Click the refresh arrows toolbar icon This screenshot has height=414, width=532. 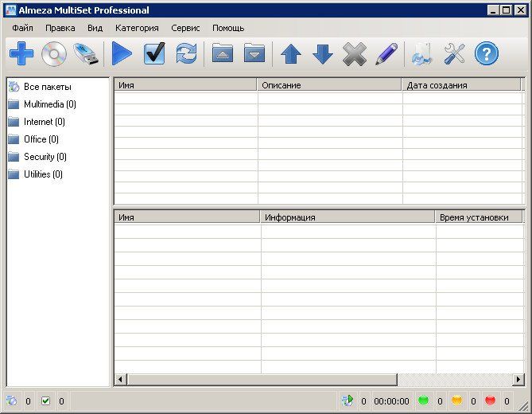pos(186,54)
